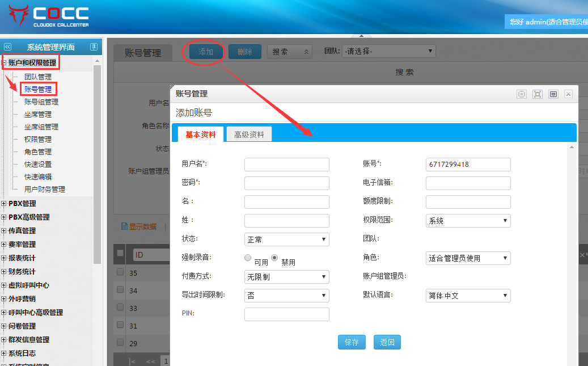Open 坐席管理 in the sidebar tree
The height and width of the screenshot is (366, 588).
coord(37,115)
